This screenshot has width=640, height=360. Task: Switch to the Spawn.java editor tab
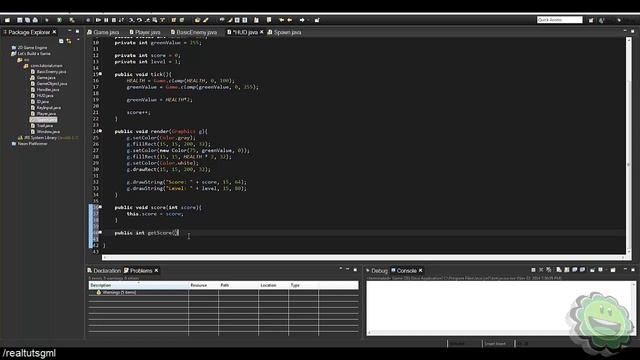pos(284,32)
